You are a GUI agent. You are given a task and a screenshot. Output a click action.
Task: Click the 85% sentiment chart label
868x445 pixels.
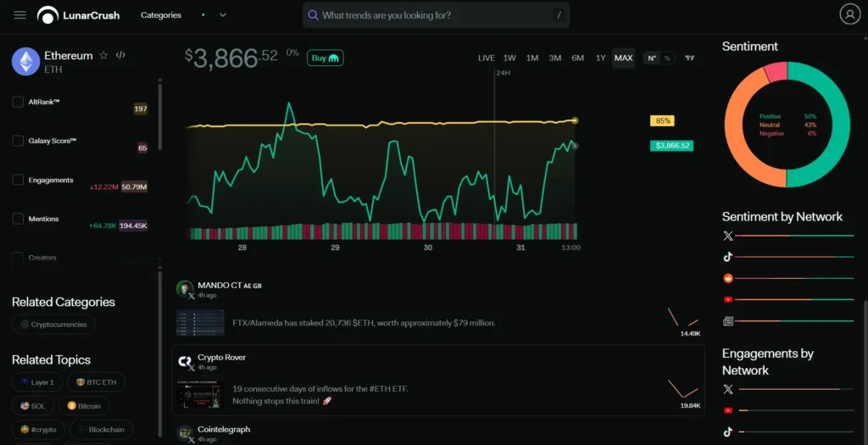[x=662, y=120]
